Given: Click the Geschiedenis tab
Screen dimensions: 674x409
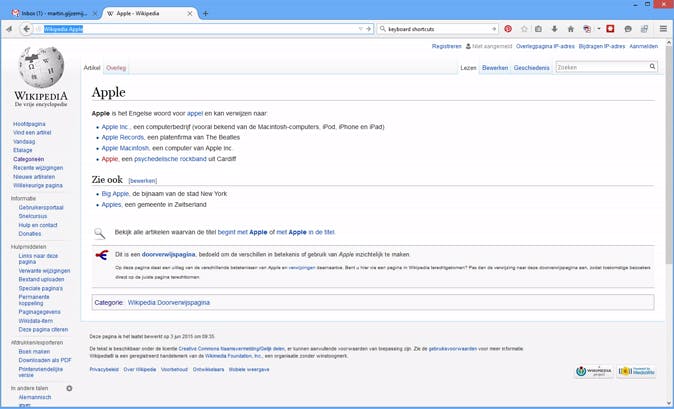Looking at the screenshot, I should point(531,67).
